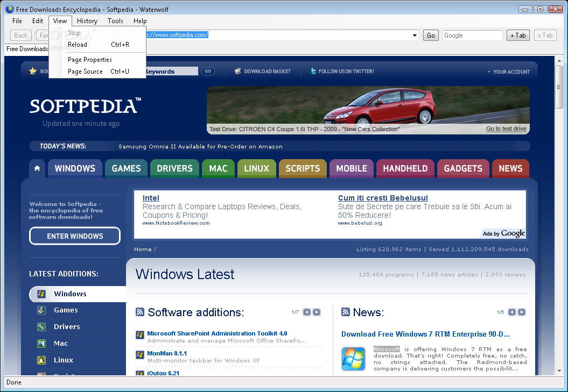
Task: Open the Tools menu
Action: click(115, 21)
